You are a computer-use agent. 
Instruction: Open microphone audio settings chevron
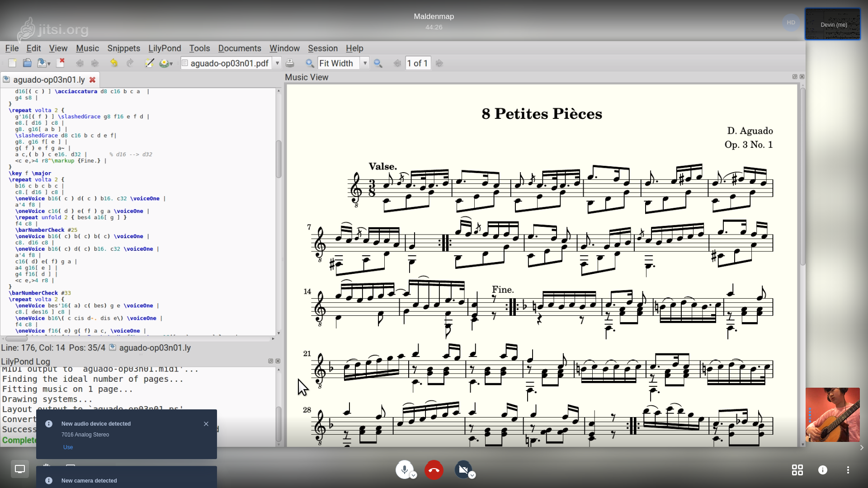pyautogui.click(x=413, y=475)
